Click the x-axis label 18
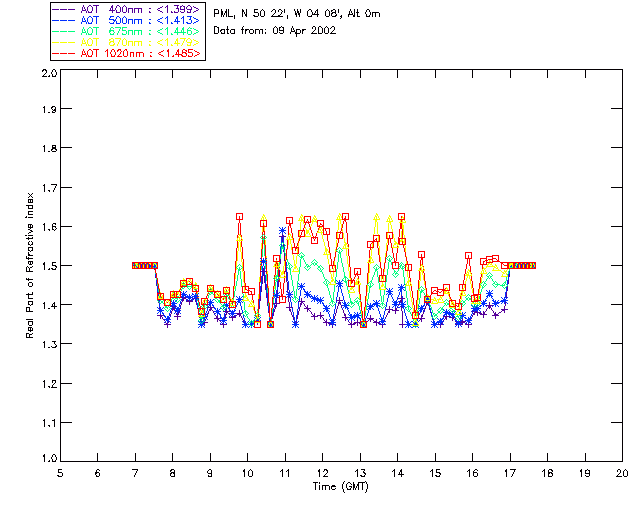Viewport: 640px width, 512px height. point(547,473)
